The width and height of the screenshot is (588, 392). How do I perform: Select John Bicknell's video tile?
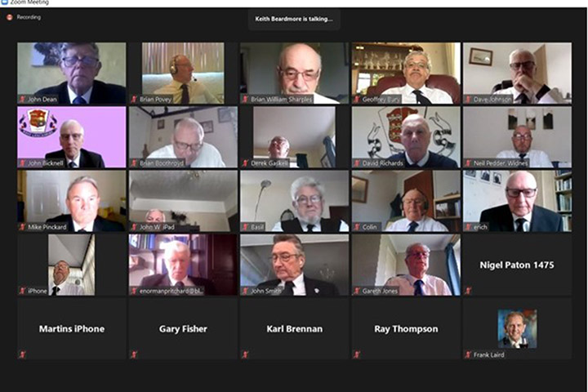(72, 137)
